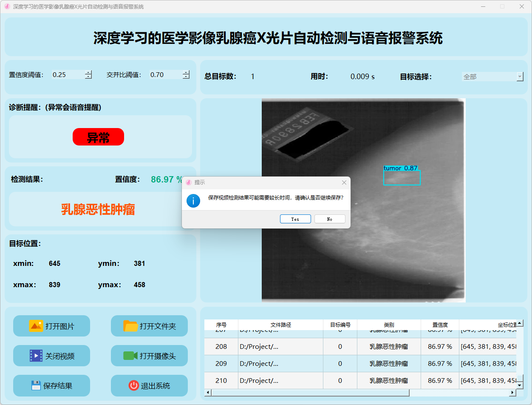532x405 pixels.
Task: Click the camera icon on 打开摄像头
Action: [x=130, y=356]
